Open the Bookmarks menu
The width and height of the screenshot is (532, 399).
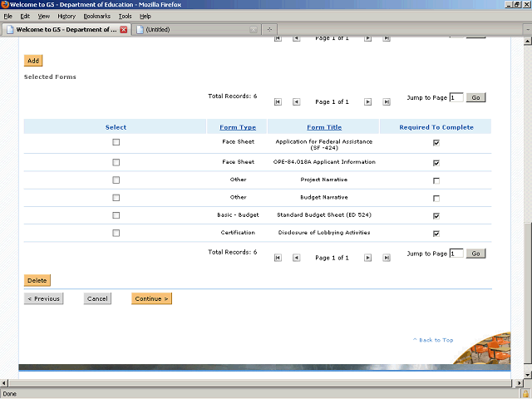click(x=97, y=17)
